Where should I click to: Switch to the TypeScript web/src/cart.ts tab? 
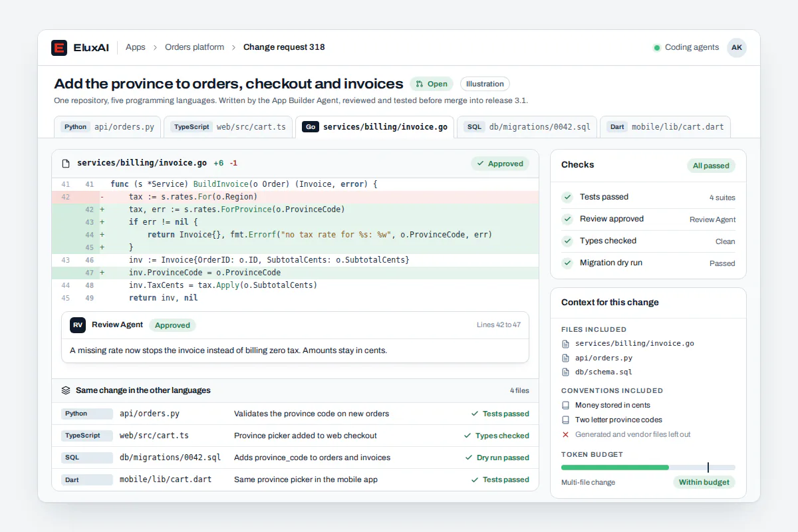coord(228,127)
